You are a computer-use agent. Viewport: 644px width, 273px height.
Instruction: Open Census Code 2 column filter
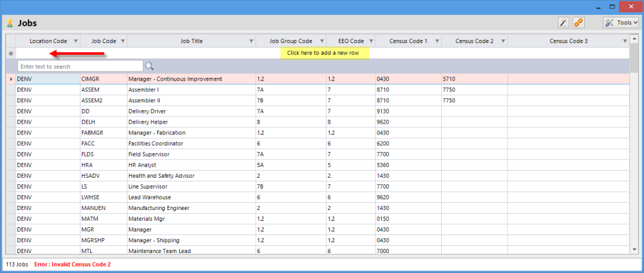503,41
